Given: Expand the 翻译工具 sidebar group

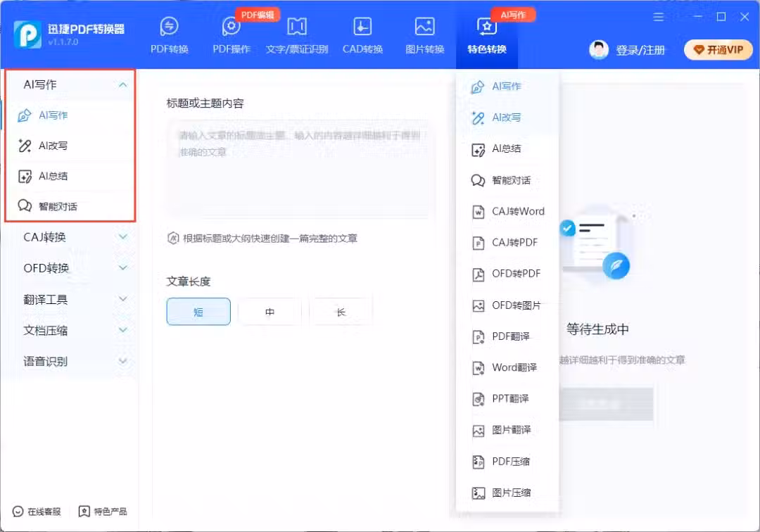Looking at the screenshot, I should 70,300.
